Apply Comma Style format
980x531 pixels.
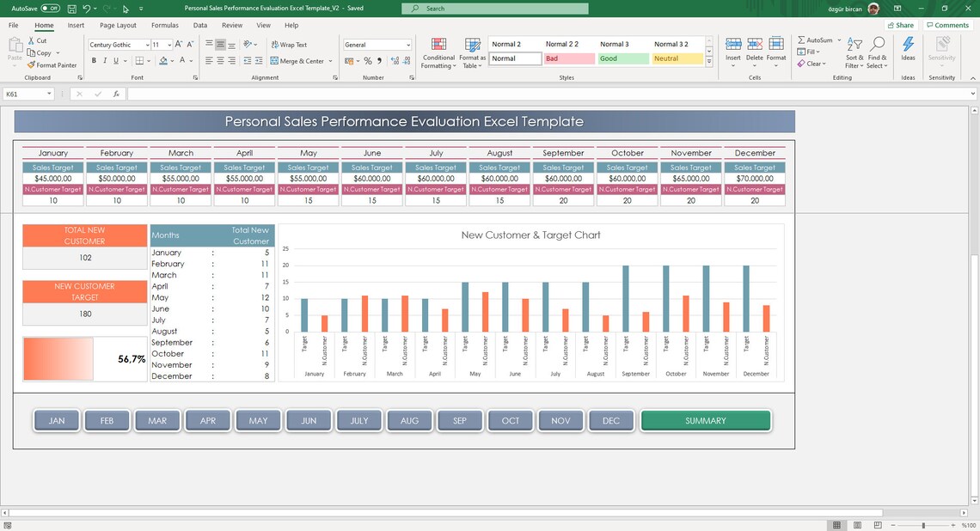379,61
